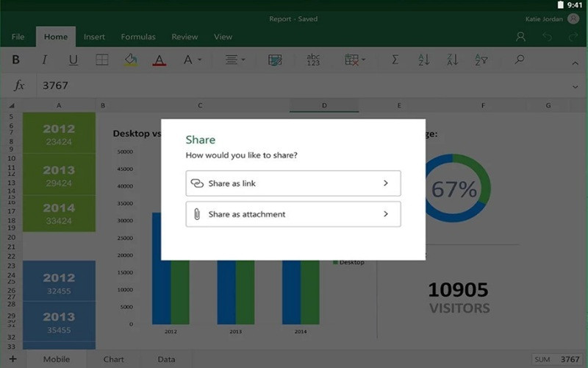Click the search magnifier icon
Viewport: 588px width, 368px height.
[x=520, y=60]
